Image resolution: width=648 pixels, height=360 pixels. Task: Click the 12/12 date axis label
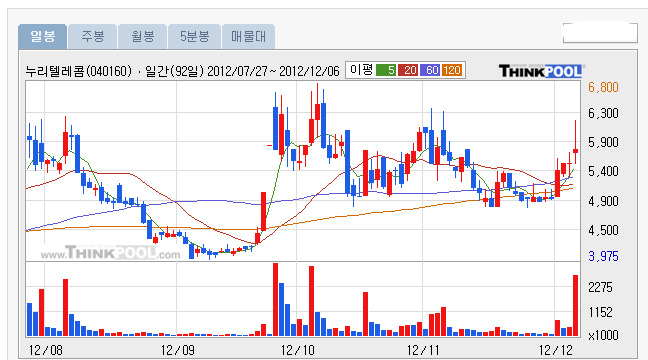coord(556,350)
